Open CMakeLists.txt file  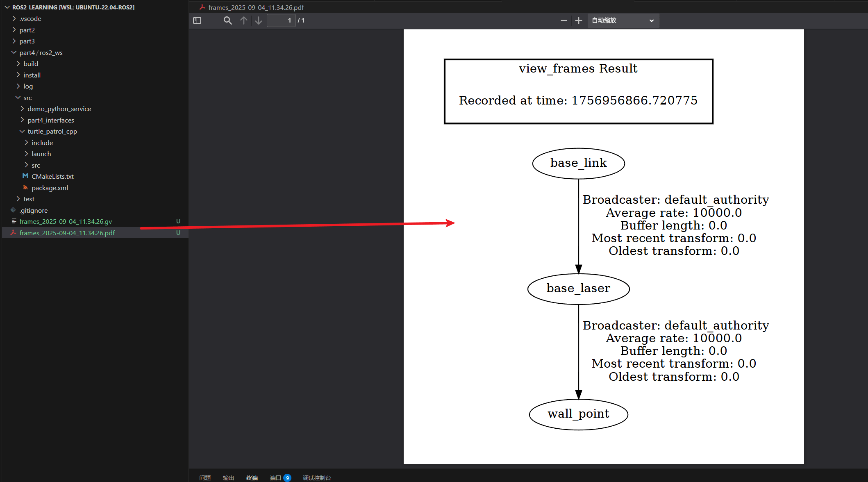52,176
